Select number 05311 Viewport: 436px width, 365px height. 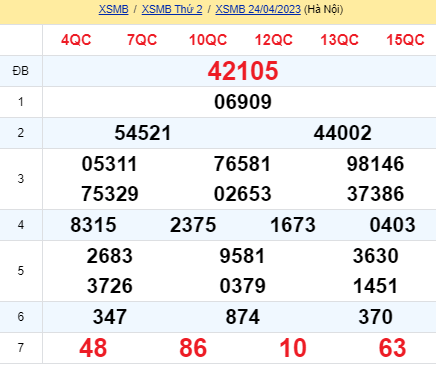pos(110,164)
